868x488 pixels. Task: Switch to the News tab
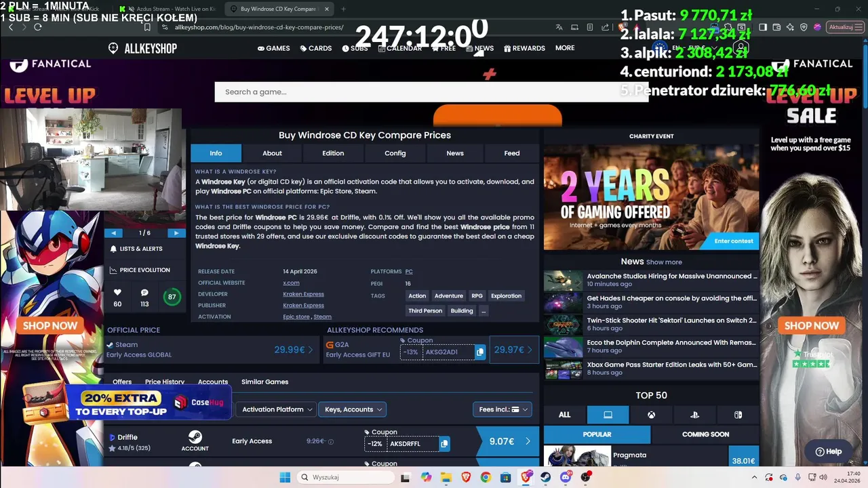[x=455, y=153]
